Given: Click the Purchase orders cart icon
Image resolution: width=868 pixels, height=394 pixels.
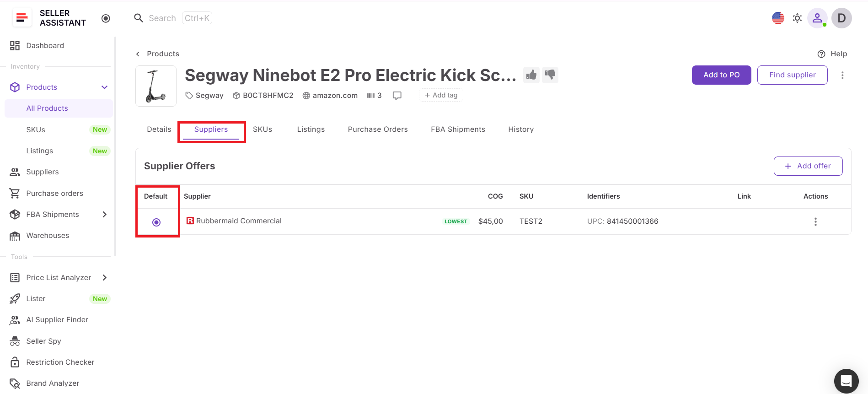Looking at the screenshot, I should (x=15, y=194).
